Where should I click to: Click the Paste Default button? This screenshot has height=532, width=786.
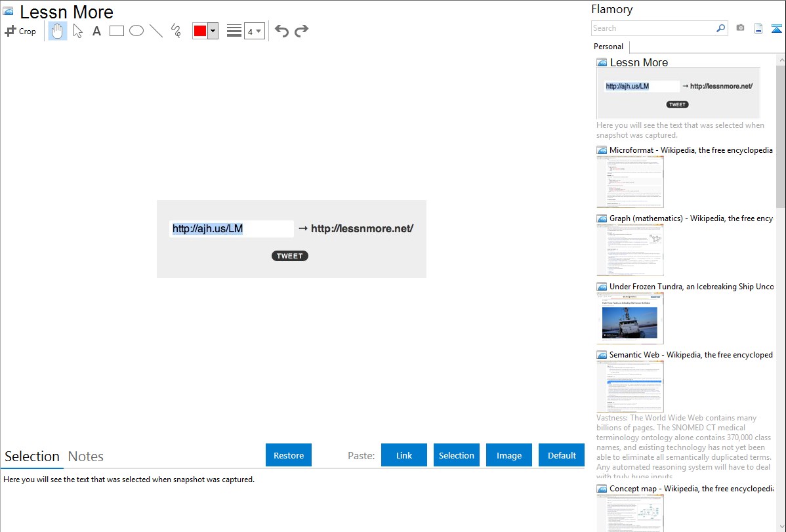tap(562, 455)
